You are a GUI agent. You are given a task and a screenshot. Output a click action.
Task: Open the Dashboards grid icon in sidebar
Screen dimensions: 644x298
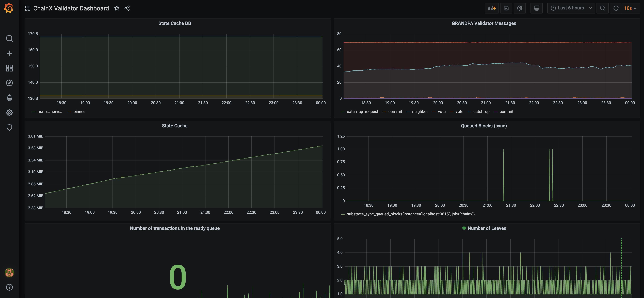9,68
